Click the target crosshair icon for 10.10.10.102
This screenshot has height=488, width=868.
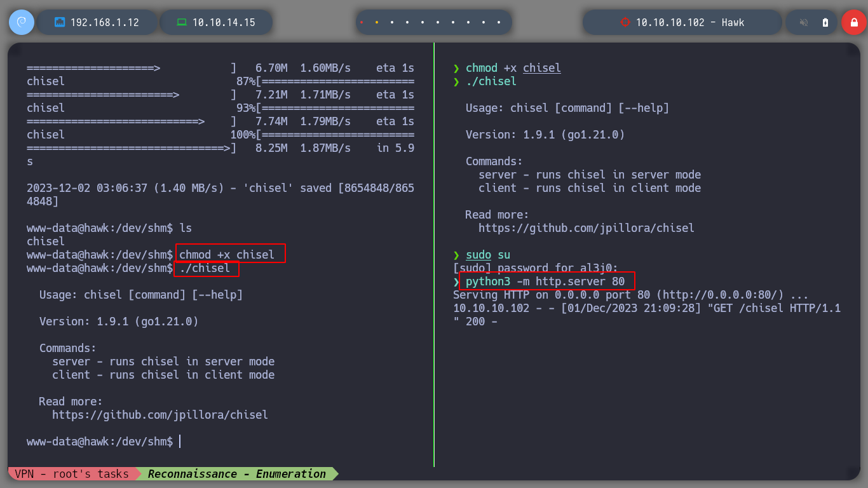625,22
